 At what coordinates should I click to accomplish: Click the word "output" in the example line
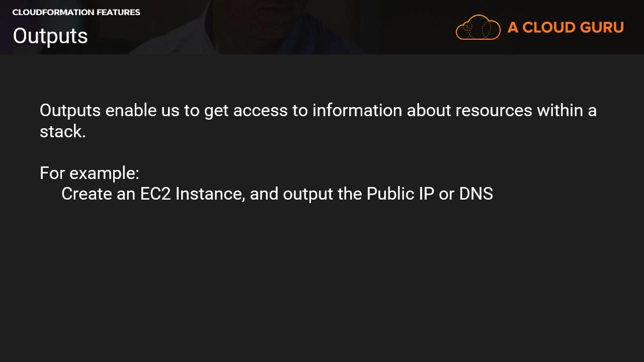(x=308, y=194)
